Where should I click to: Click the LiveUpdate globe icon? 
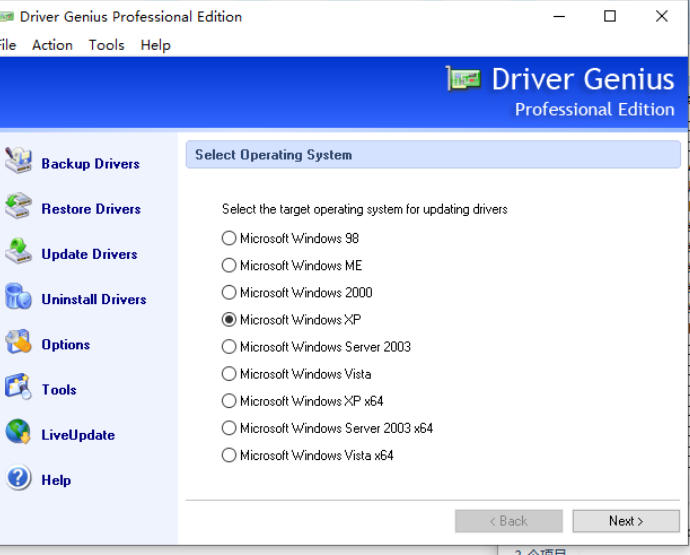[18, 433]
